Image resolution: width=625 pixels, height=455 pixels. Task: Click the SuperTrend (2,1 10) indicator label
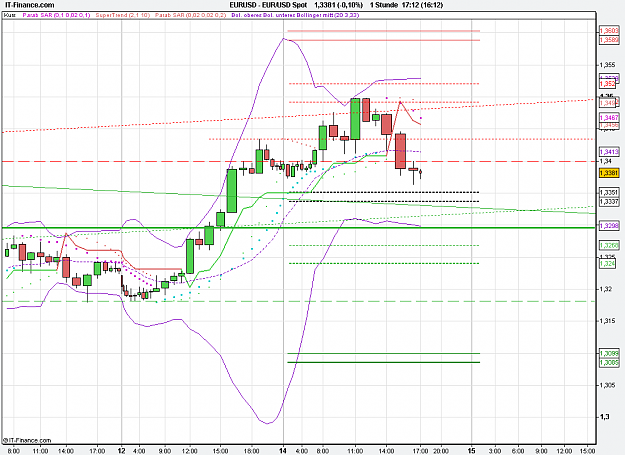click(x=122, y=15)
